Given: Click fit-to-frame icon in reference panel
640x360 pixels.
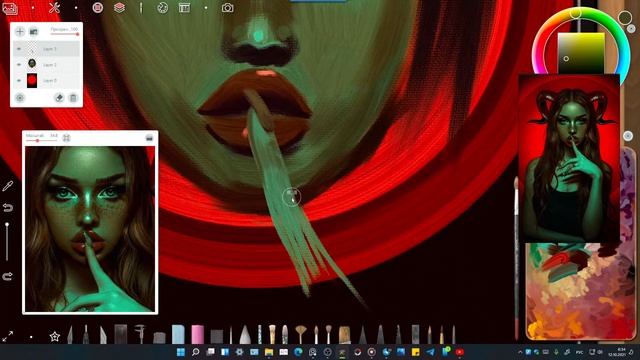Looking at the screenshot, I should 66,138.
